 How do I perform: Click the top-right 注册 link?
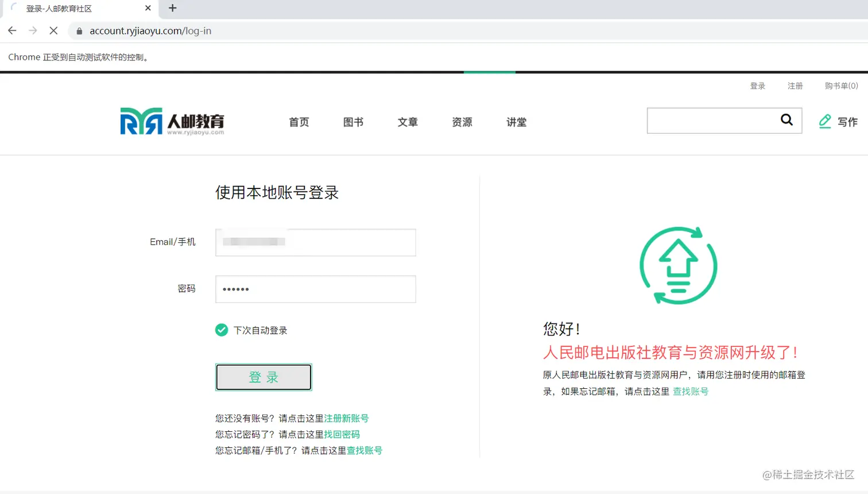click(x=795, y=86)
